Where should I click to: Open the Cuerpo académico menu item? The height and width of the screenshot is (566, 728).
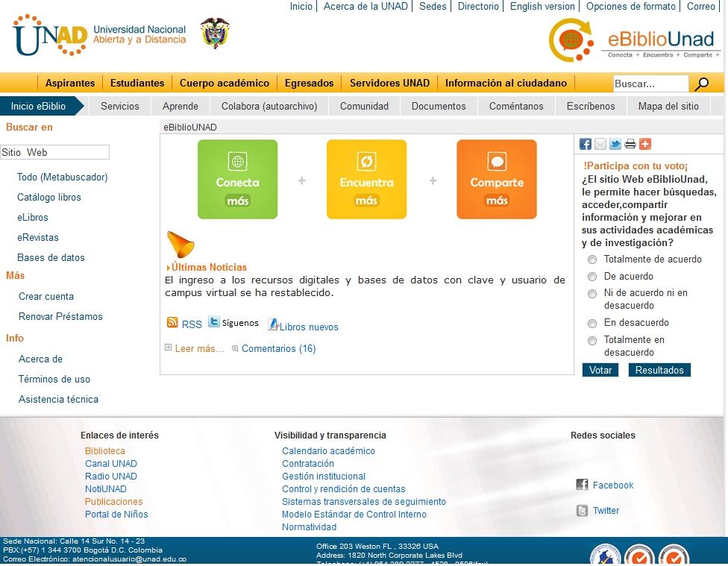(x=225, y=83)
